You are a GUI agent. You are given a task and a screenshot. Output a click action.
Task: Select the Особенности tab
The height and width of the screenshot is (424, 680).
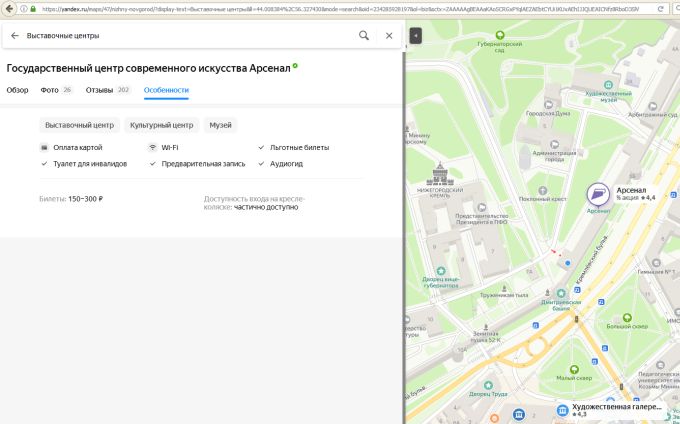(166, 90)
